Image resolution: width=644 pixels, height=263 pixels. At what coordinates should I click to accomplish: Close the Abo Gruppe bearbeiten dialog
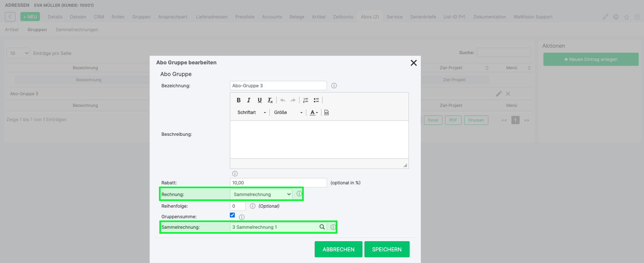pos(413,63)
